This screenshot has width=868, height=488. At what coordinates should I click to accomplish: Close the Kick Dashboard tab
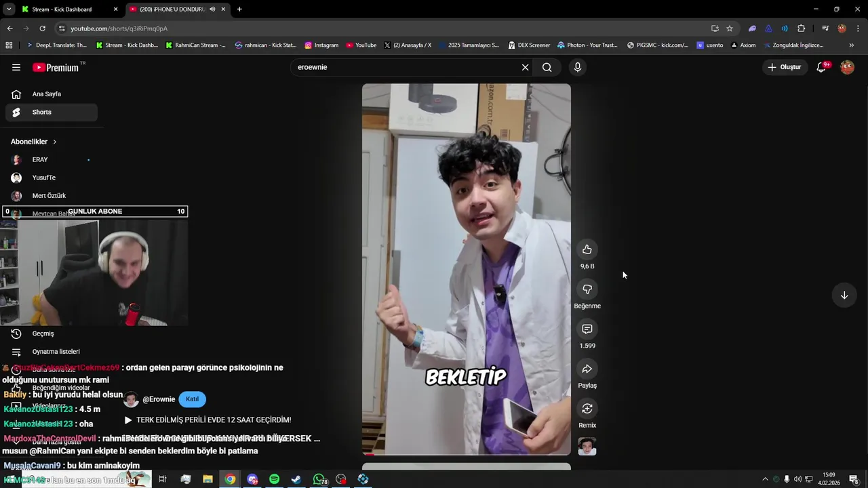point(115,9)
